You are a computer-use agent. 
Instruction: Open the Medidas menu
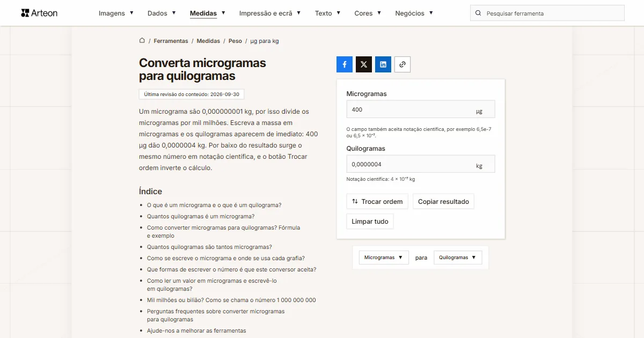coord(208,13)
